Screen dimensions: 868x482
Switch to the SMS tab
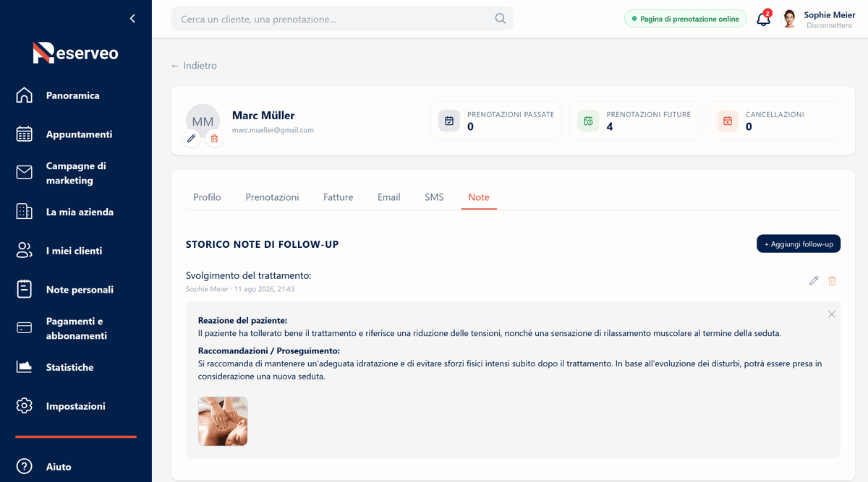point(434,197)
